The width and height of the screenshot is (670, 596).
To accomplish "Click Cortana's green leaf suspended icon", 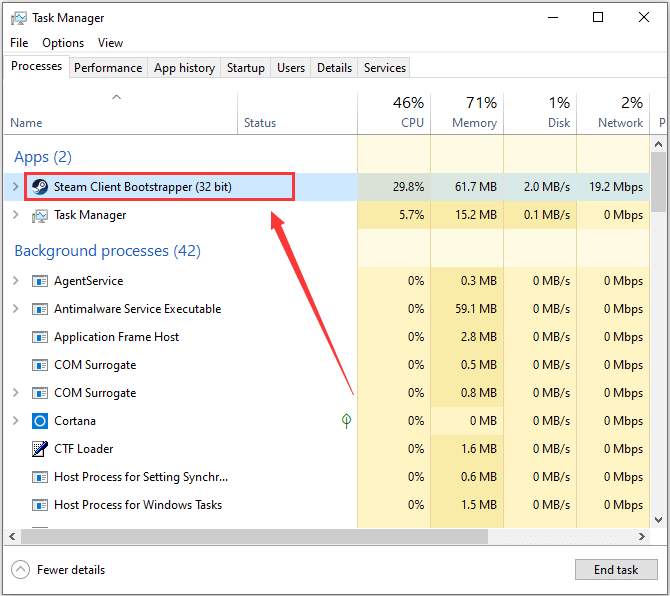I will [x=347, y=421].
